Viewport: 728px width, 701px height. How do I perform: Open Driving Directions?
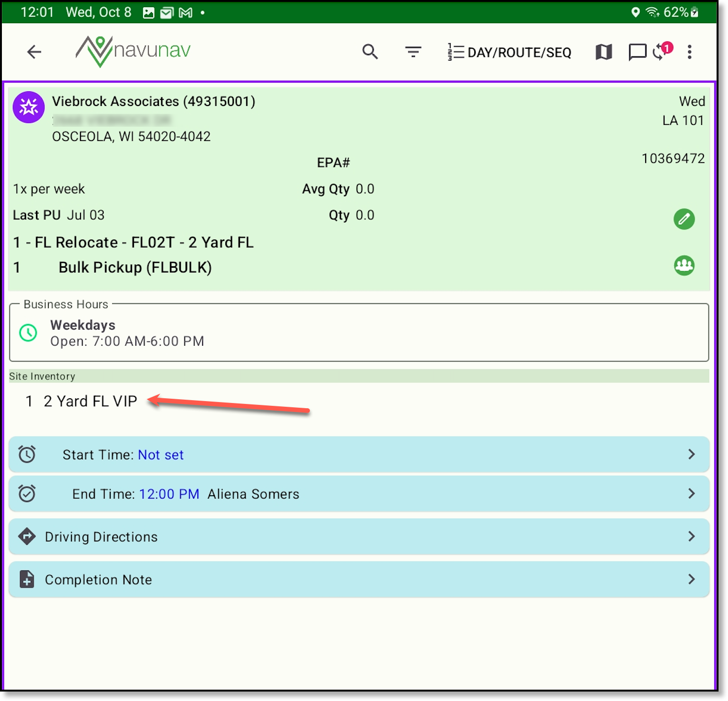(x=359, y=536)
